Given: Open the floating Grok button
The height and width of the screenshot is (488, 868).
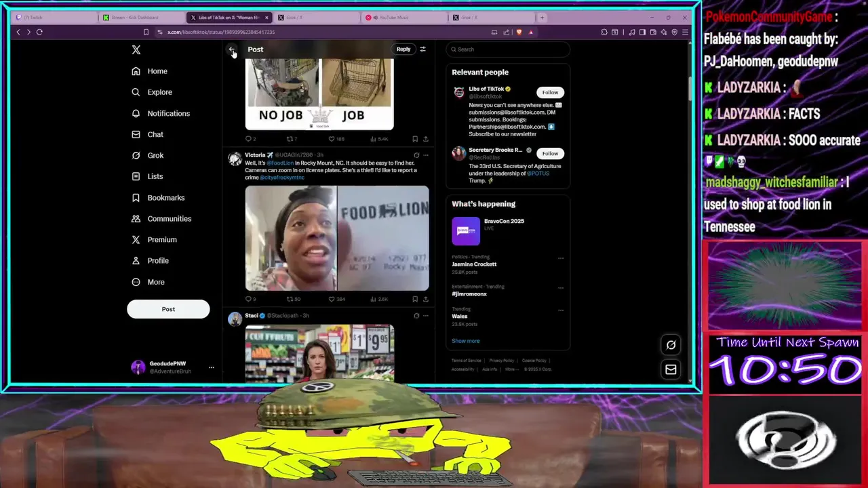Looking at the screenshot, I should click(x=671, y=345).
